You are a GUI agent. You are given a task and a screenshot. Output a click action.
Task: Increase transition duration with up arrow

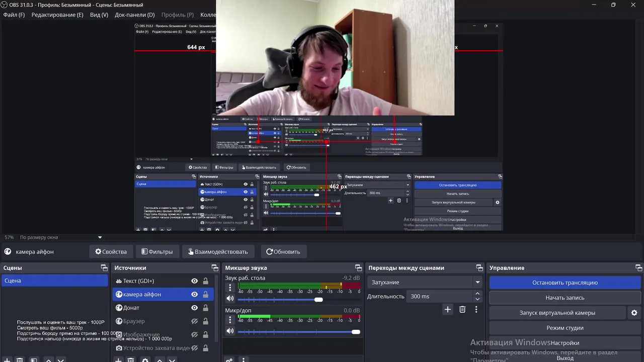click(477, 293)
